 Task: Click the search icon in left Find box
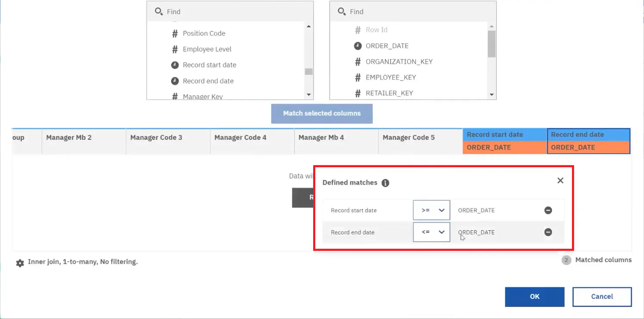click(159, 12)
